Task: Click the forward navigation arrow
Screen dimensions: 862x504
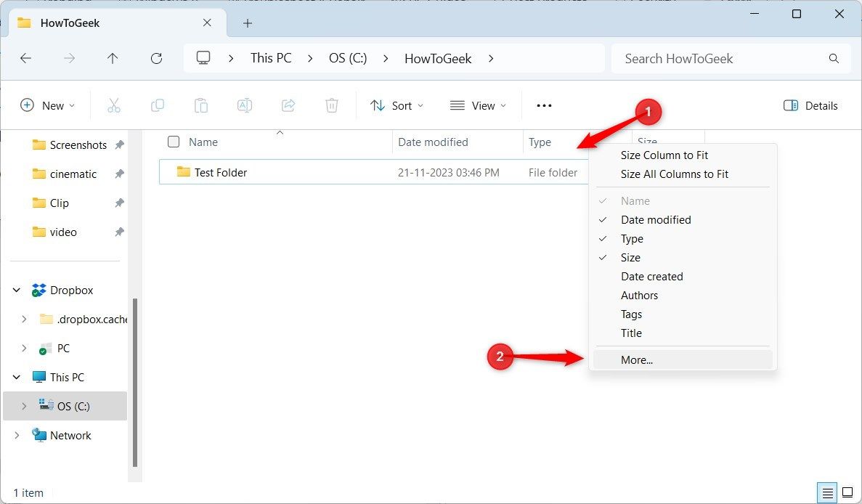Action: [x=69, y=58]
